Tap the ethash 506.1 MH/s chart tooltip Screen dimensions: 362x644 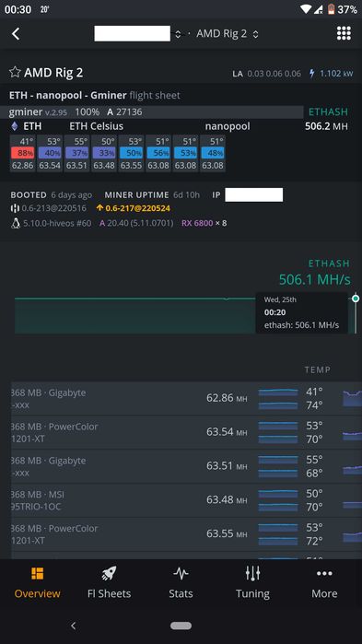(x=302, y=312)
